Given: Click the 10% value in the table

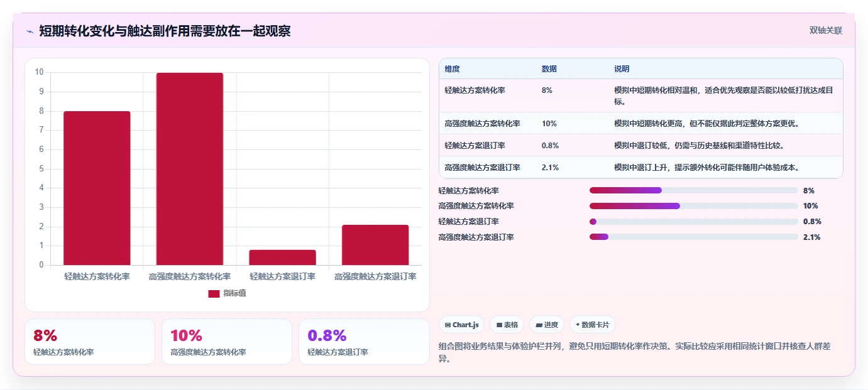Looking at the screenshot, I should tap(549, 124).
